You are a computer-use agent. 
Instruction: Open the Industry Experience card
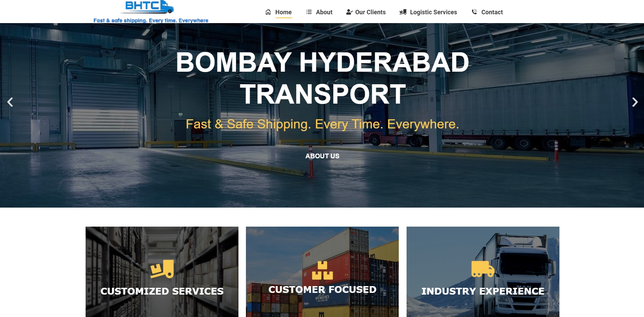click(x=483, y=291)
